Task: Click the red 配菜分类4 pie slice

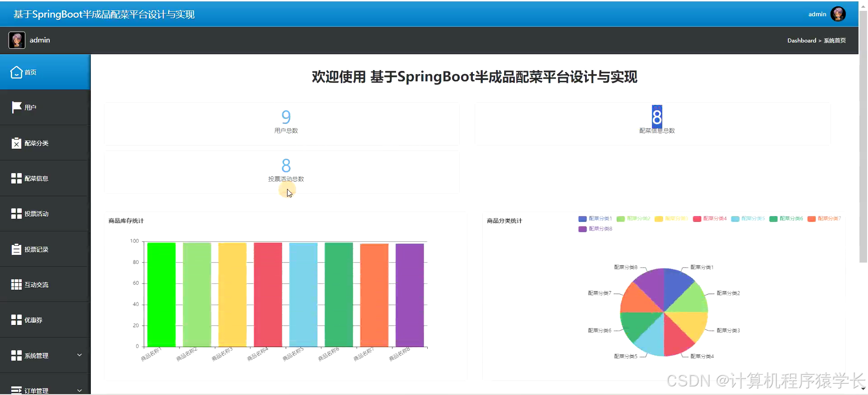Action: (x=675, y=339)
